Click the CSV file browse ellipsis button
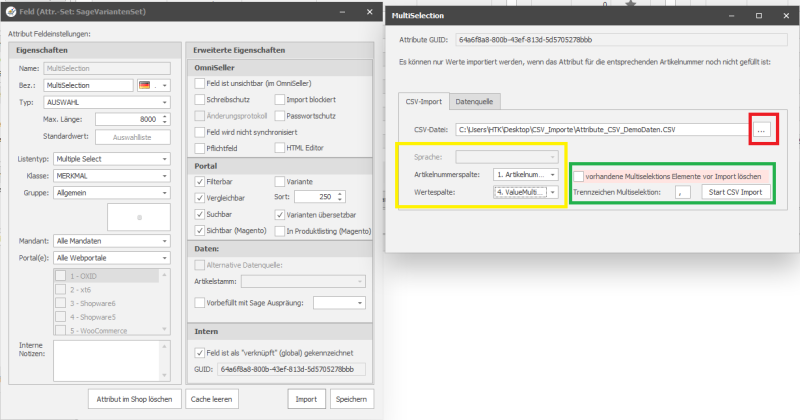The image size is (800, 420). click(x=763, y=129)
